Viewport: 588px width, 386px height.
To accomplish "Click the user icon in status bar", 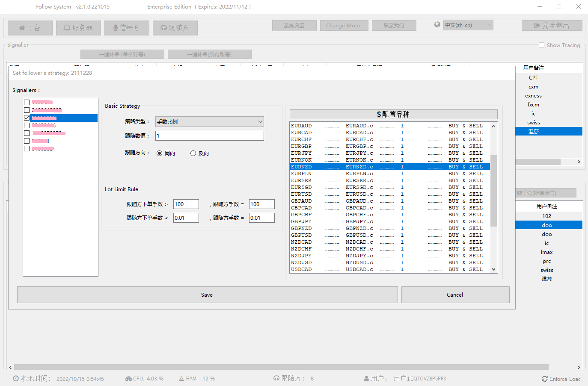I will coord(366,379).
